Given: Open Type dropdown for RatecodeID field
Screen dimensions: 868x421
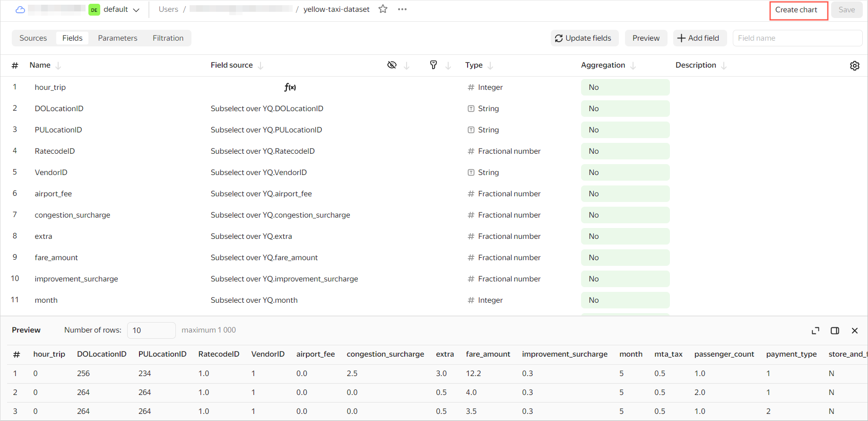Looking at the screenshot, I should coord(504,151).
